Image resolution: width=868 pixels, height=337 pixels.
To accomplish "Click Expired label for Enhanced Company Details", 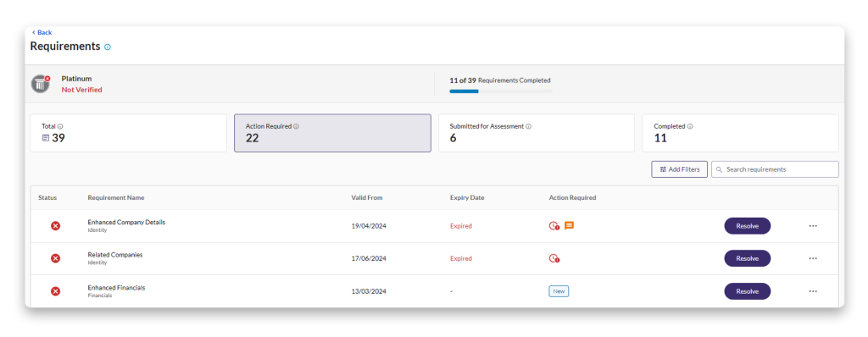I will point(461,226).
